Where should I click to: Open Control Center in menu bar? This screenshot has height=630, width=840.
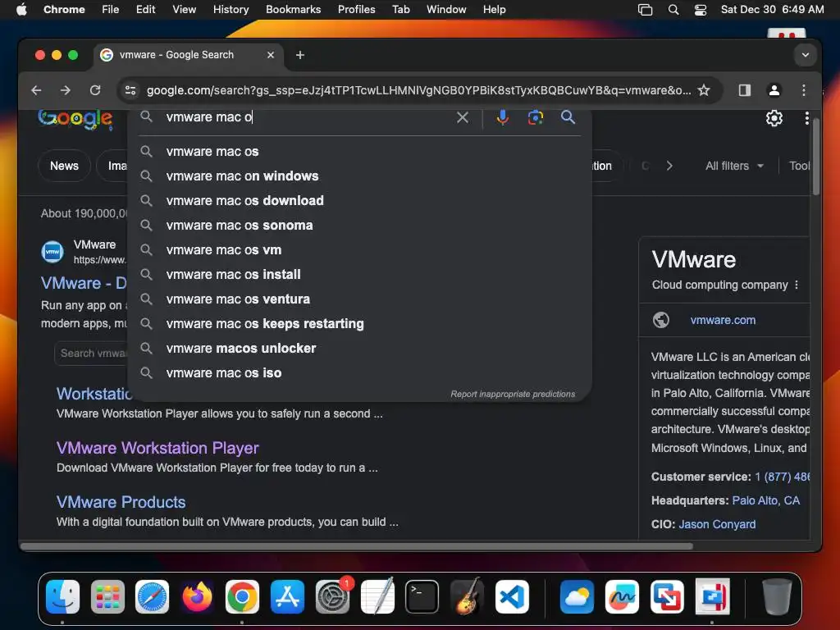click(701, 10)
